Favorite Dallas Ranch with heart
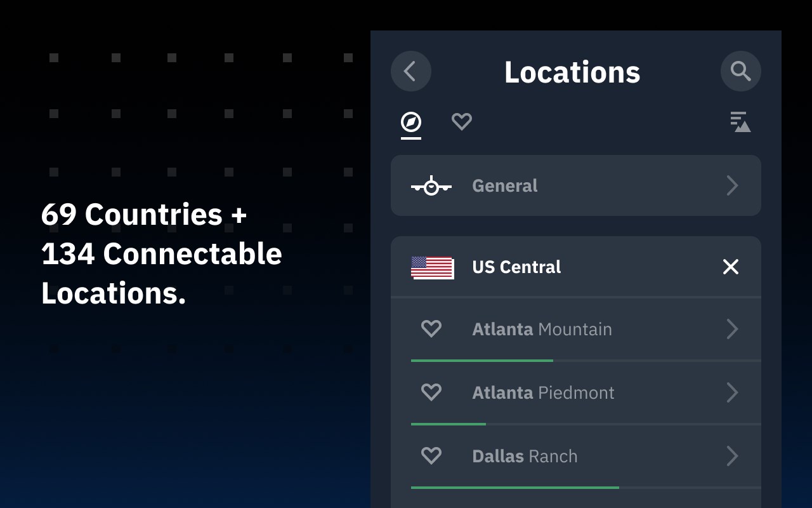 pyautogui.click(x=431, y=455)
